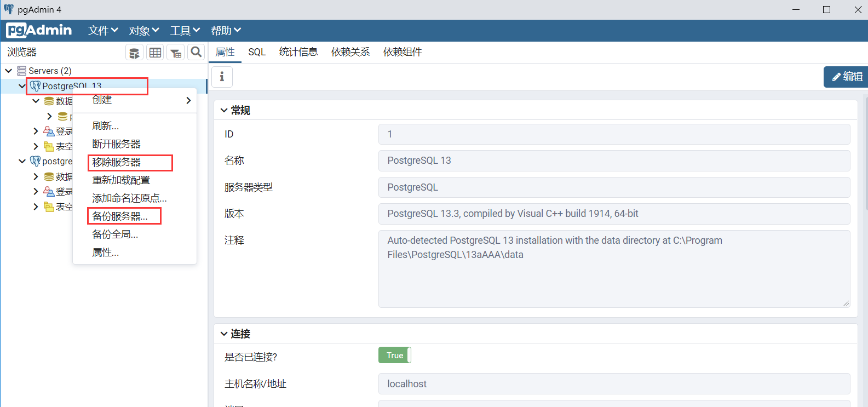Switch to the 依赖关系 tab

click(x=350, y=52)
